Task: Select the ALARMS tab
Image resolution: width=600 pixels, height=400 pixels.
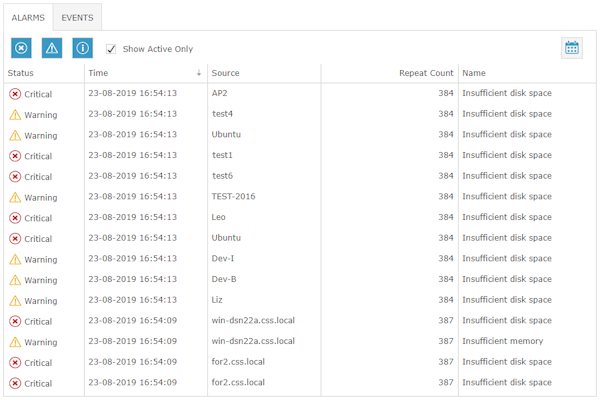Action: 28,18
